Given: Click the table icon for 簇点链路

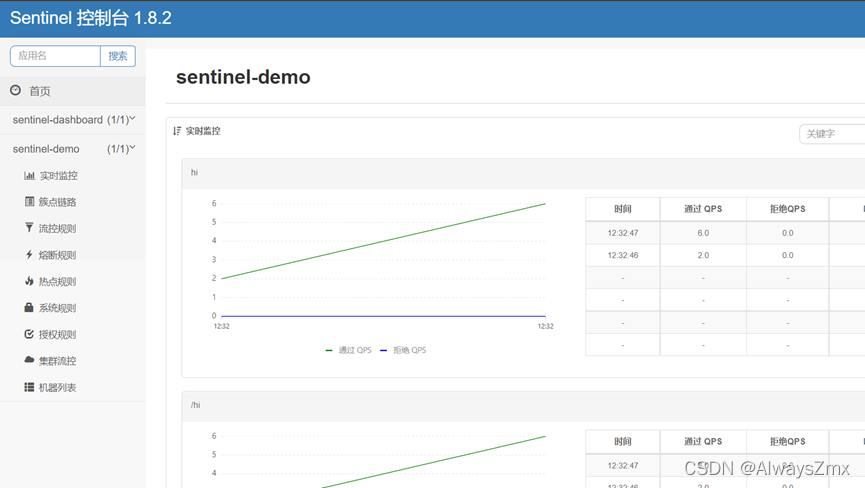Looking at the screenshot, I should click(29, 201).
